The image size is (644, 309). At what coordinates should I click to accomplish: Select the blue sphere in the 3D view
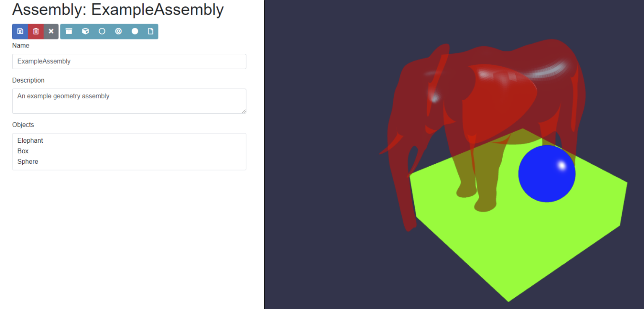(547, 173)
